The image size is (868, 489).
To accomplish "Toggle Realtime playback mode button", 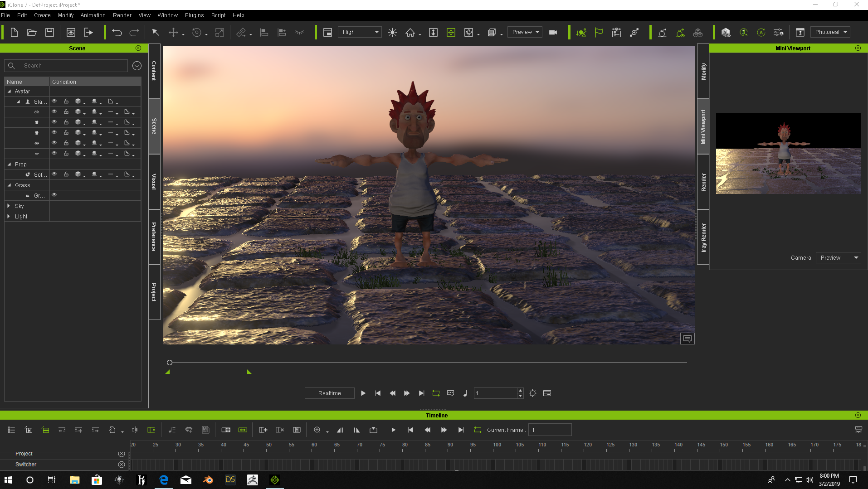I will pos(329,393).
